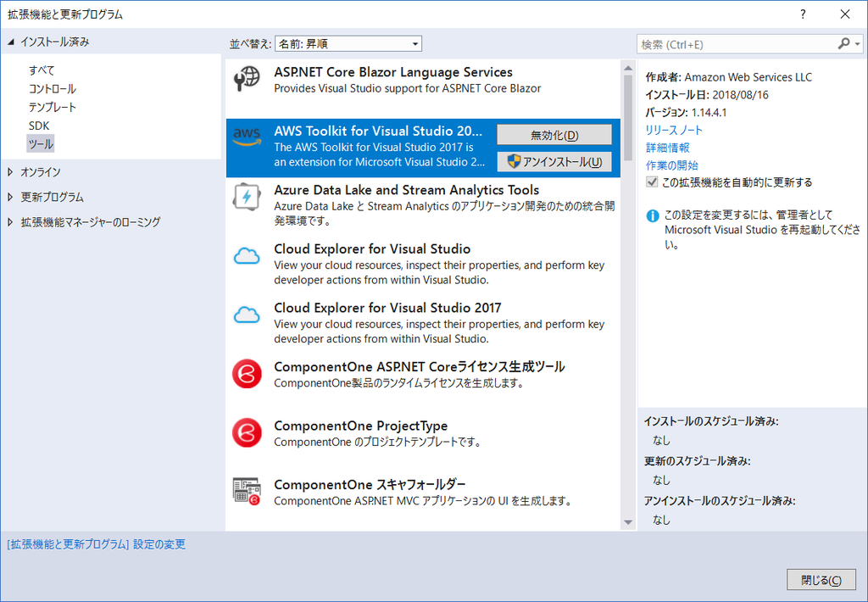The width and height of the screenshot is (868, 602).
Task: Click AWS Toolkit for Visual Studio title
Action: (x=378, y=131)
